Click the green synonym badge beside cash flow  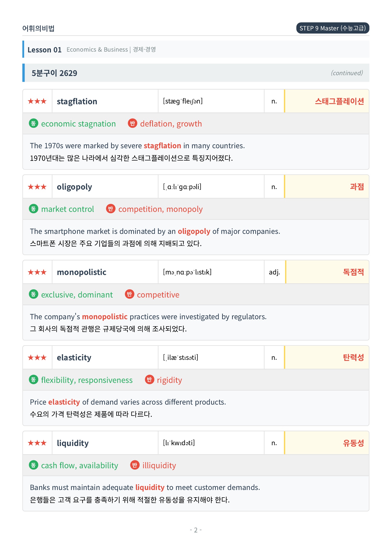34,465
